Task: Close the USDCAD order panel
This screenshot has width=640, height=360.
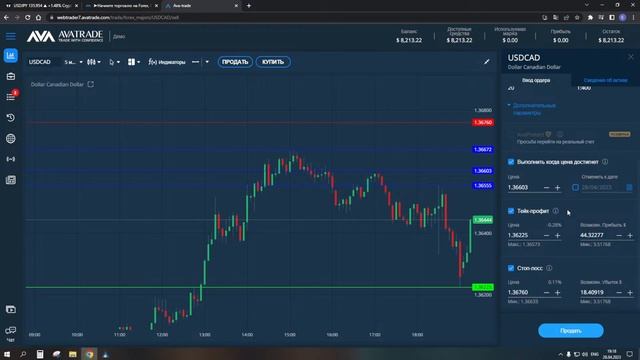Action: point(631,57)
